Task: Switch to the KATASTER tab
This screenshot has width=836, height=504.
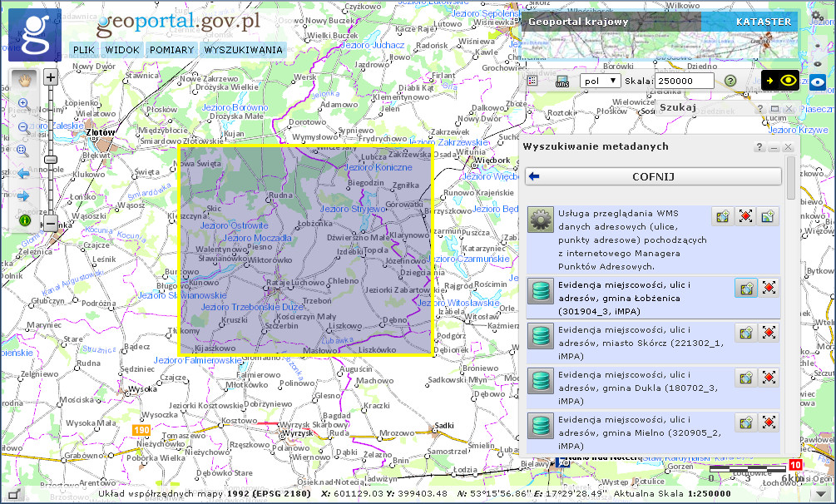Action: 764,22
